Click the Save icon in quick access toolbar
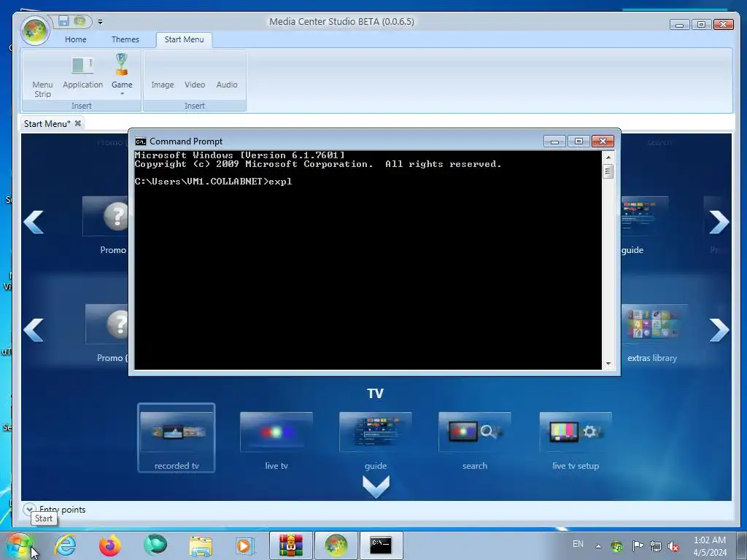The image size is (747, 560). click(63, 21)
